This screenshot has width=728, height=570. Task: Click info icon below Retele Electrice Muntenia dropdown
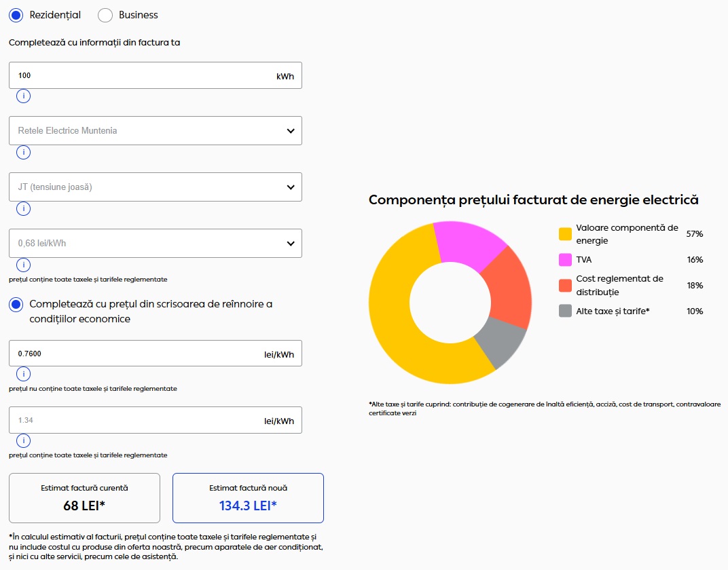click(x=24, y=152)
